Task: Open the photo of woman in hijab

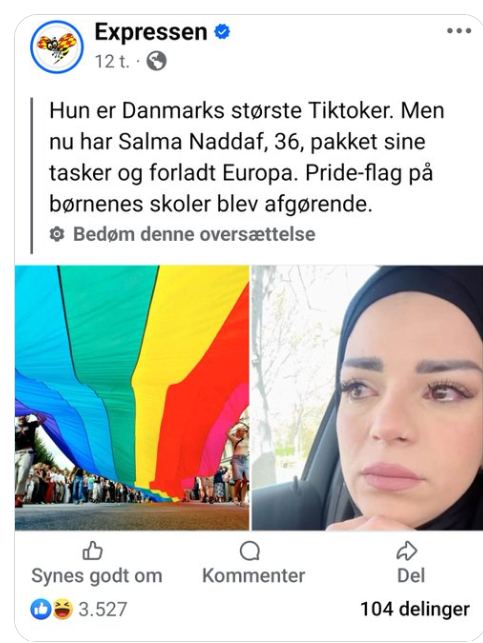Action: click(367, 397)
